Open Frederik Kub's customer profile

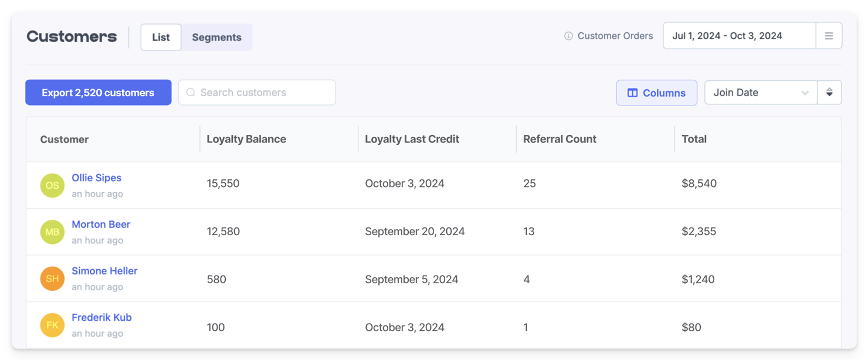[x=101, y=317]
